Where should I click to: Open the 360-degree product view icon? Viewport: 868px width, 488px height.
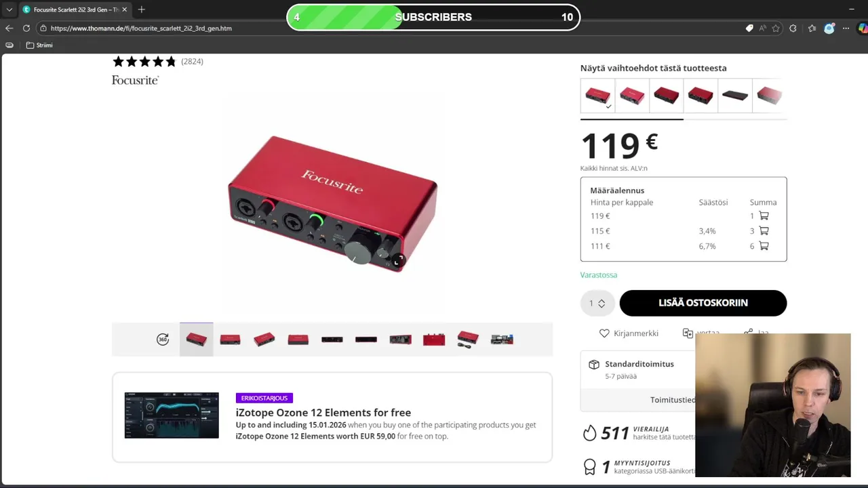163,340
